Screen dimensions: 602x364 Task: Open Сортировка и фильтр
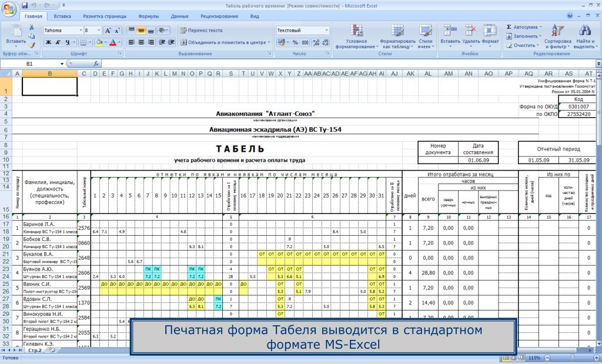pyautogui.click(x=558, y=36)
